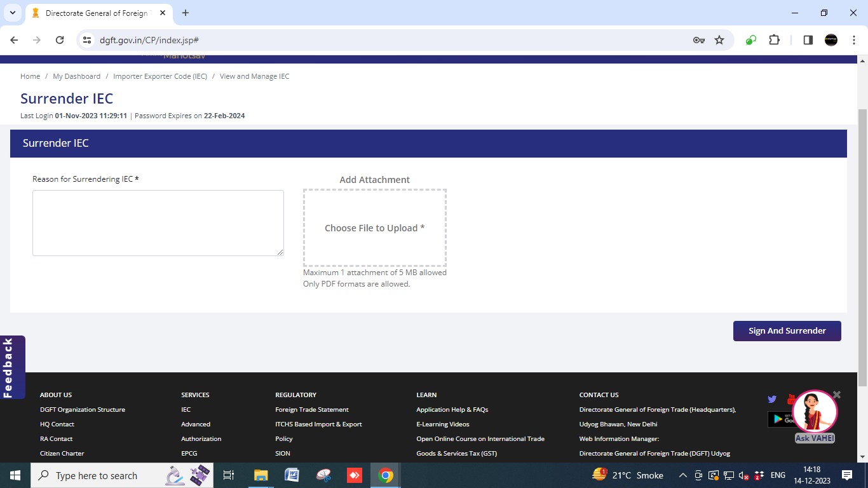868x488 pixels.
Task: Open My Dashboard breadcrumb
Action: pos(76,76)
